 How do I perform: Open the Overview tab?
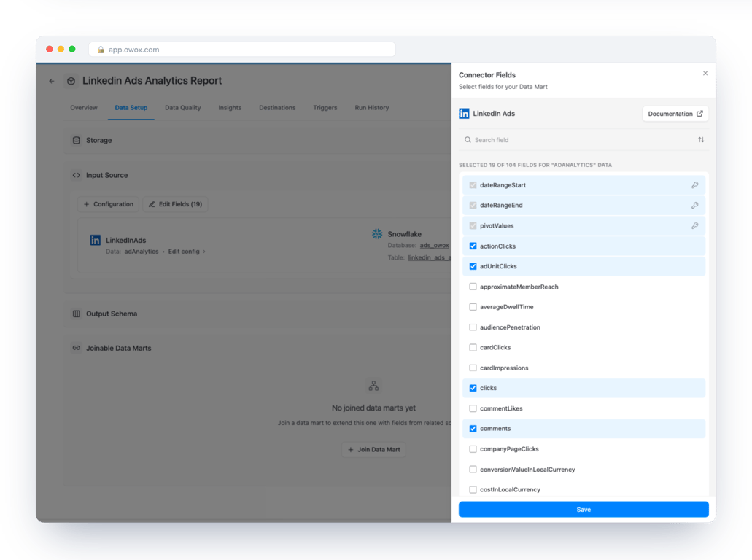84,108
